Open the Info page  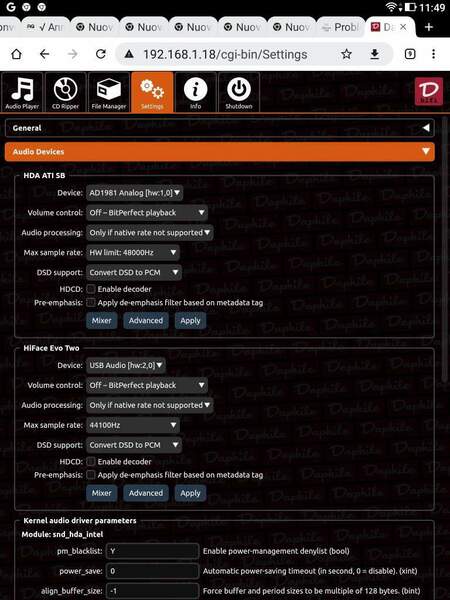196,92
